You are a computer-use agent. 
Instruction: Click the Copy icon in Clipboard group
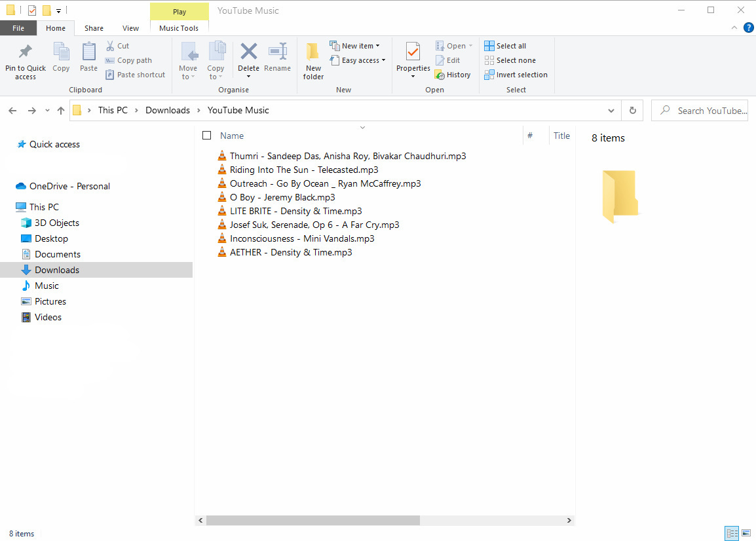pyautogui.click(x=61, y=52)
